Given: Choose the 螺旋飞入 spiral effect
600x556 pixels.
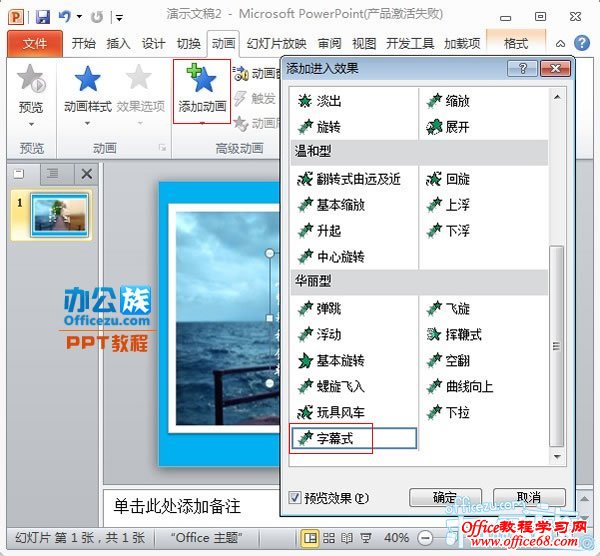Looking at the screenshot, I should point(340,386).
